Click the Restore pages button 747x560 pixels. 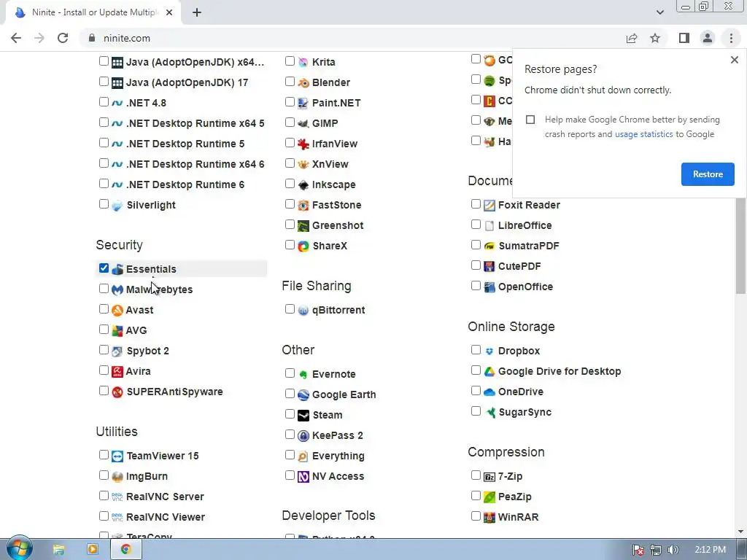point(708,174)
